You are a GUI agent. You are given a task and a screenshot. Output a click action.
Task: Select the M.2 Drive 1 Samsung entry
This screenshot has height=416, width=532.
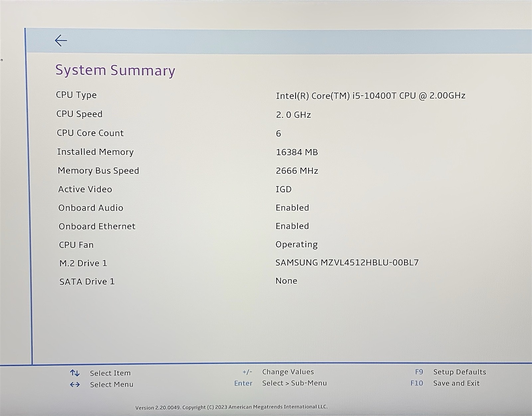tap(347, 263)
